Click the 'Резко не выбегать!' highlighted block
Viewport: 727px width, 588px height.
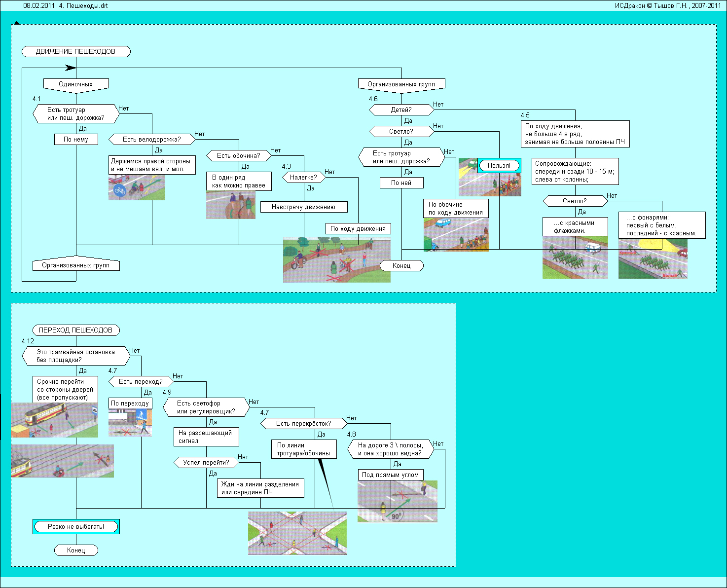(x=76, y=526)
